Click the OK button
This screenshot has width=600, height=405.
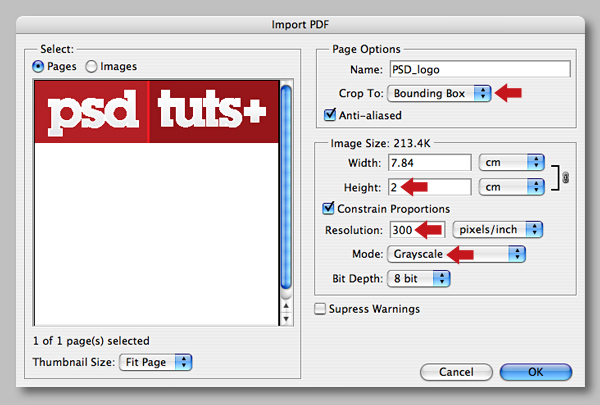click(536, 372)
